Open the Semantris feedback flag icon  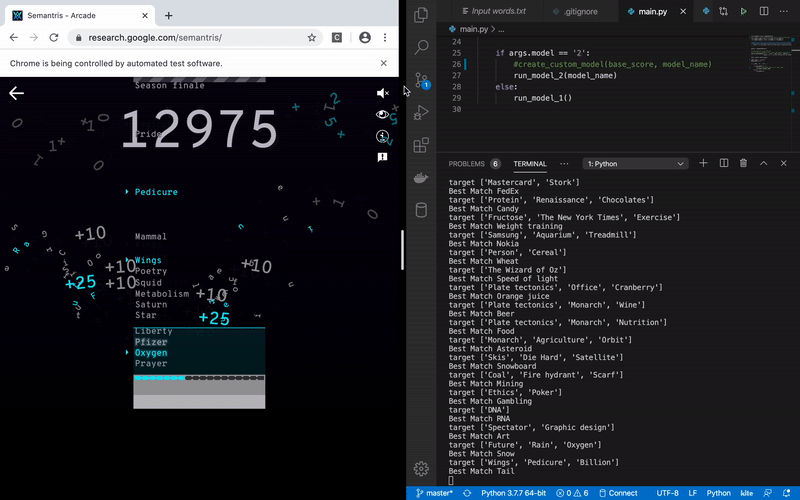[382, 157]
